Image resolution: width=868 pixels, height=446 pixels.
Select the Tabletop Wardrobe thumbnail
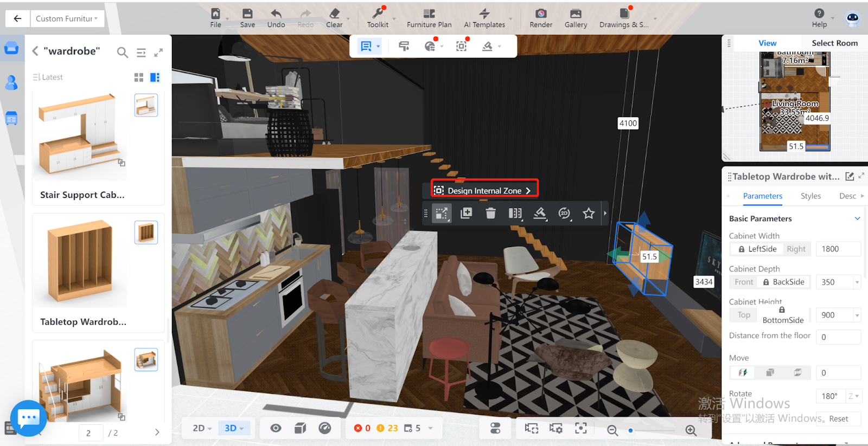[80, 262]
